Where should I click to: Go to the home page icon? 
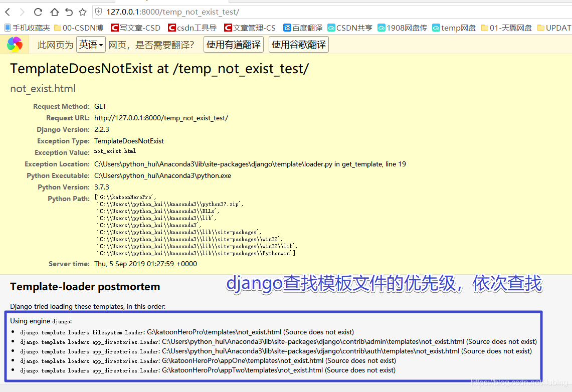[x=54, y=12]
